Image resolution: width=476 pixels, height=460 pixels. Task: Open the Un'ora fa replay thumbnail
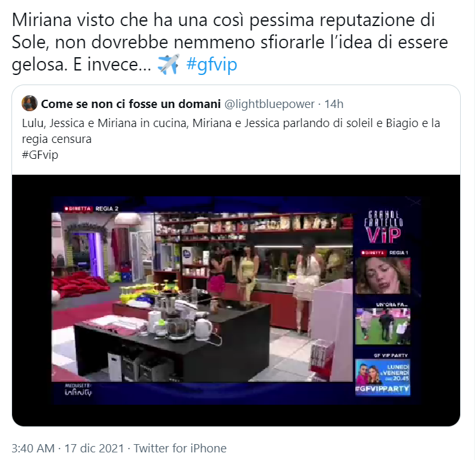pyautogui.click(x=383, y=326)
